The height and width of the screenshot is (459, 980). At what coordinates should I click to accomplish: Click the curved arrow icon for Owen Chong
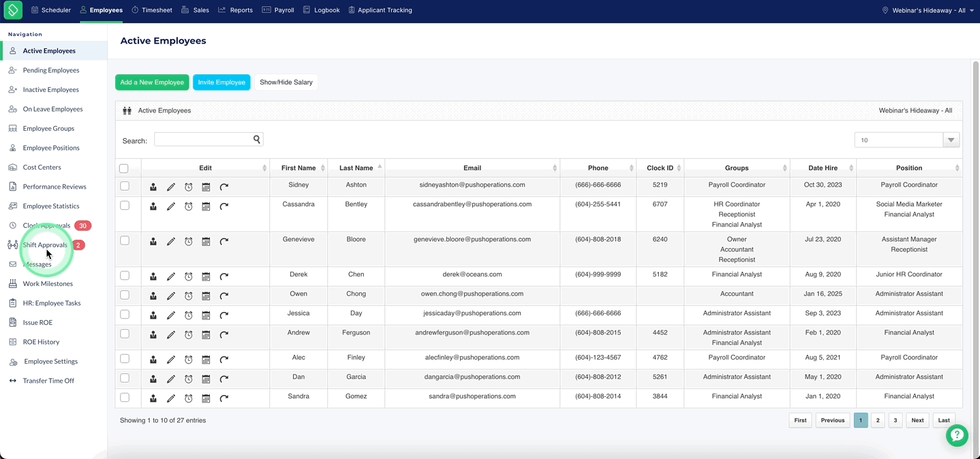[224, 296]
